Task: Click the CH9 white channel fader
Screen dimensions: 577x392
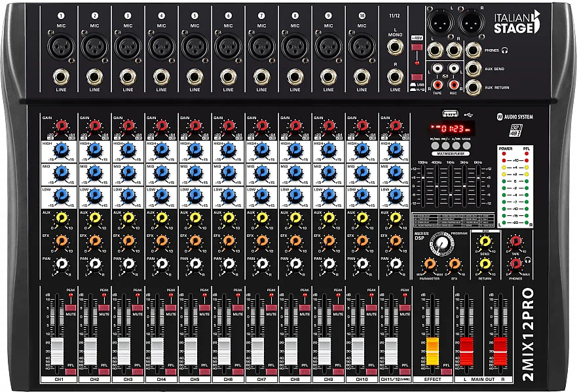Action: pyautogui.click(x=324, y=351)
